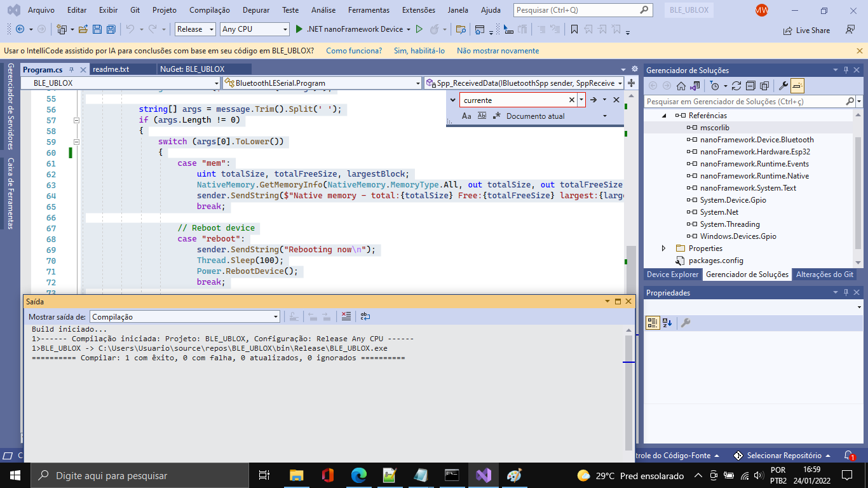Click the Live Share button
This screenshot has width=868, height=488.
click(807, 30)
